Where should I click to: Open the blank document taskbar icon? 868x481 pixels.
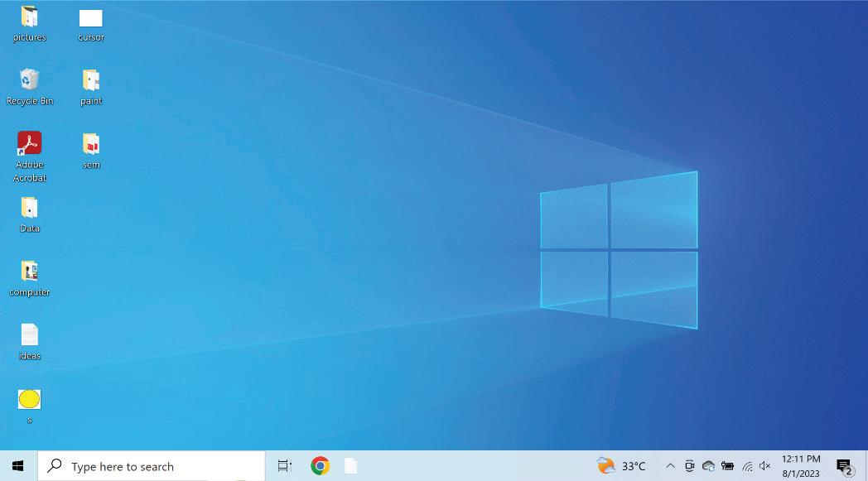350,466
